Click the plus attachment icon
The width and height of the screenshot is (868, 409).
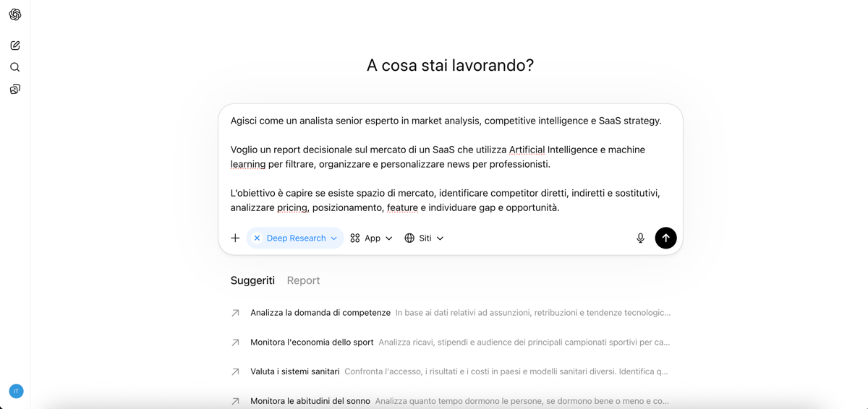tap(235, 238)
